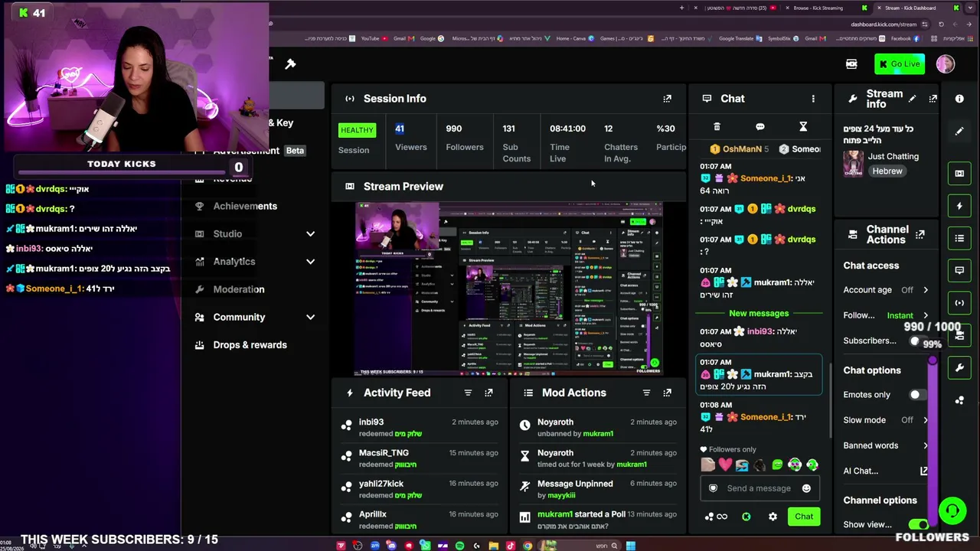Toggle the Show viewer count switch

(919, 525)
